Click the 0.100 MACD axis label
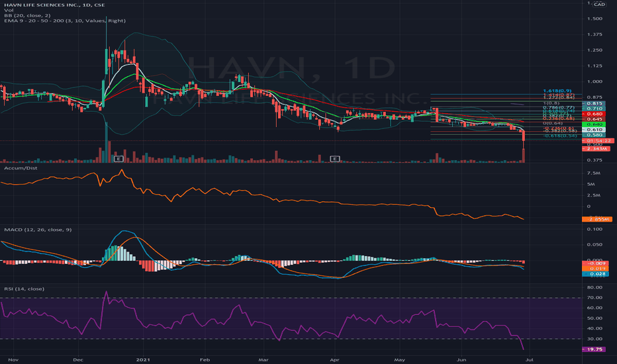This screenshot has height=364, width=617. (594, 229)
